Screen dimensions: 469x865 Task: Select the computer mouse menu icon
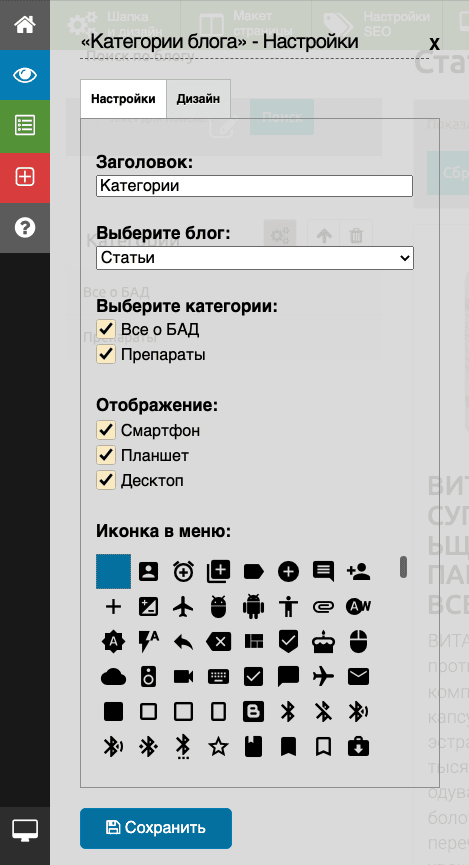[359, 642]
